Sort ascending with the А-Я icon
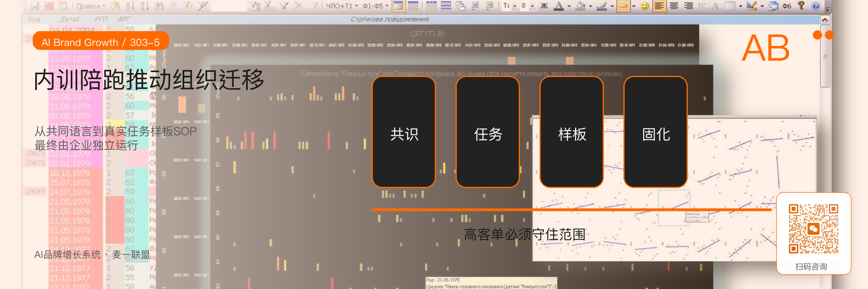 [130, 6]
